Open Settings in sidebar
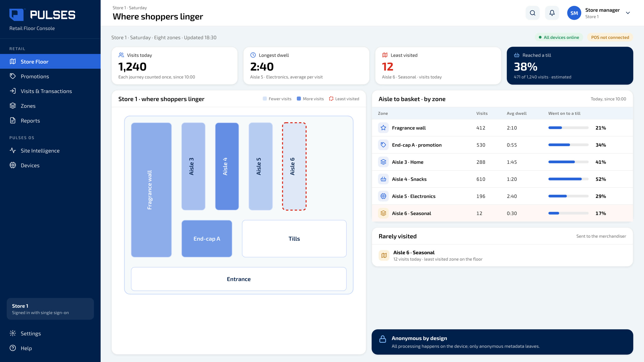The image size is (644, 362). point(50,333)
